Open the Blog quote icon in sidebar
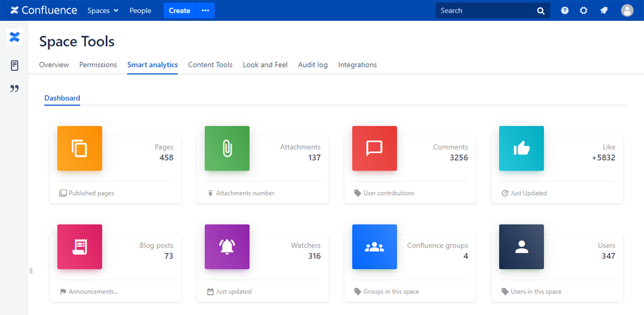Viewport: 644px width, 315px height. 14,89
